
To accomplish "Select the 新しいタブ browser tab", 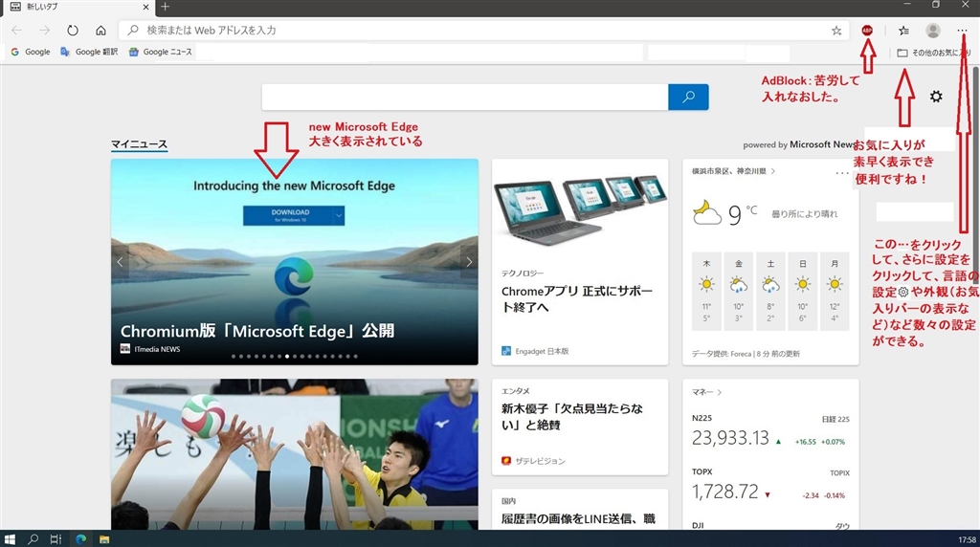I will [78, 8].
